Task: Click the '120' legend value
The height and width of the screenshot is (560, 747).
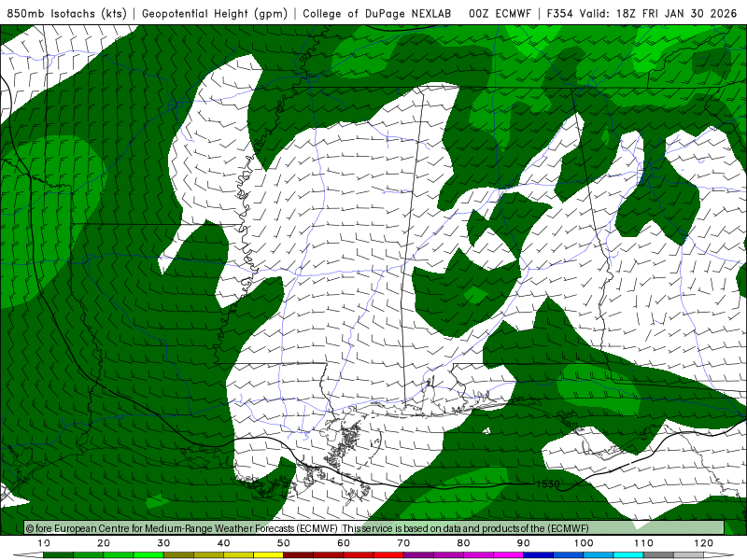Action: click(x=704, y=543)
